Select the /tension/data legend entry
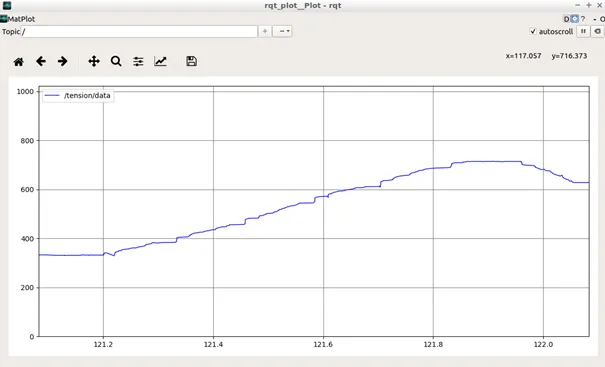Image resolution: width=605 pixels, height=367 pixels. coord(78,95)
